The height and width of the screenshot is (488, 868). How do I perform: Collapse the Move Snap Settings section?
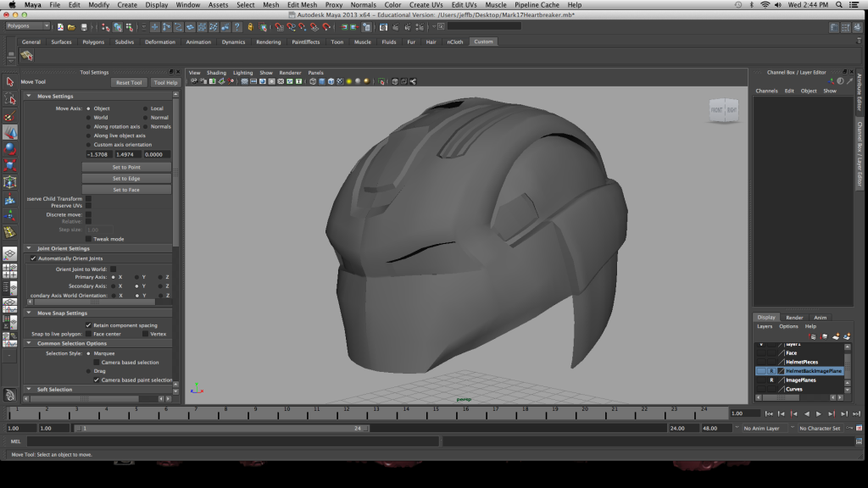[29, 313]
